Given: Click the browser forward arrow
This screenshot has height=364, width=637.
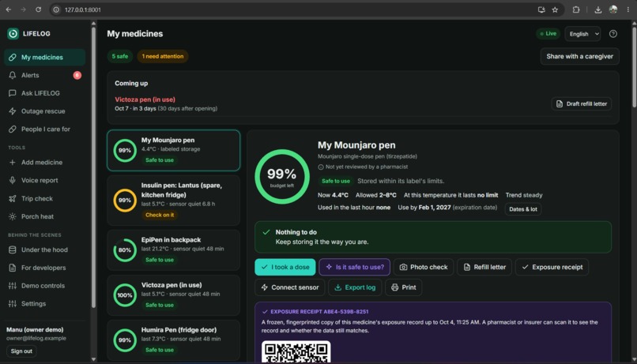Looking at the screenshot, I should point(23,9).
